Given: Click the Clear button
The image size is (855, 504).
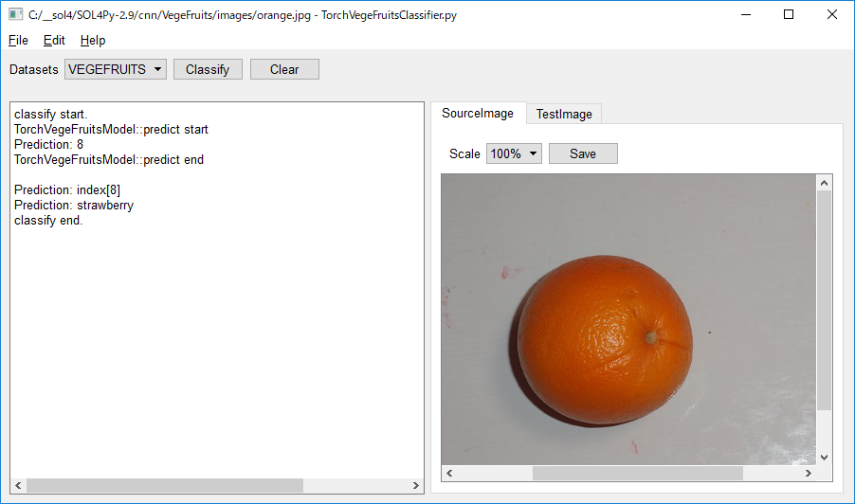Looking at the screenshot, I should 284,69.
